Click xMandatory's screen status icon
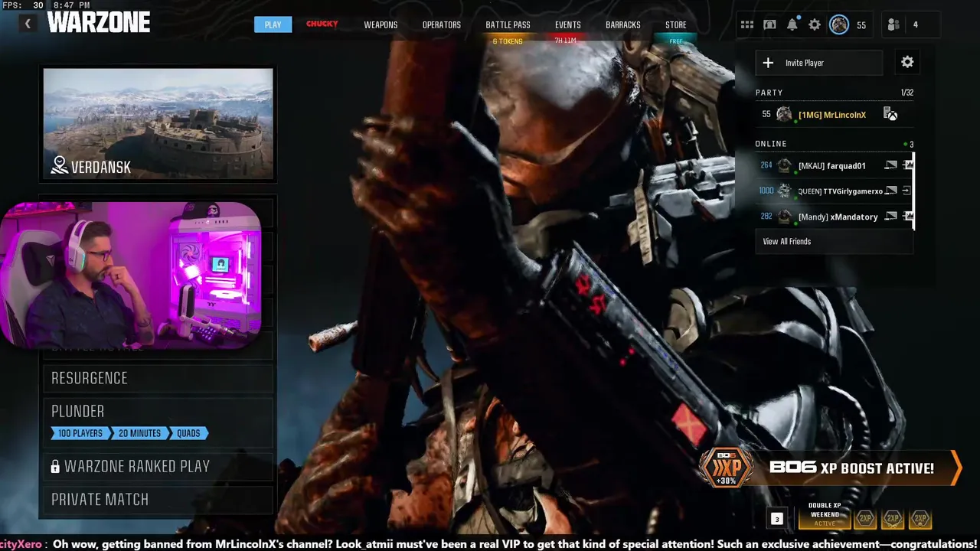 coord(890,217)
